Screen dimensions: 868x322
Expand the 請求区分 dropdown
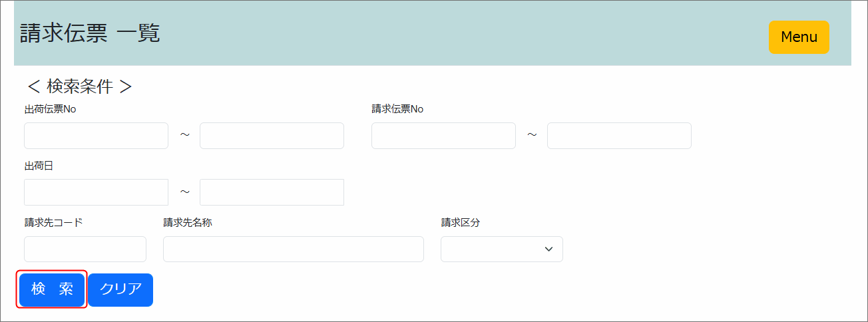coord(502,249)
